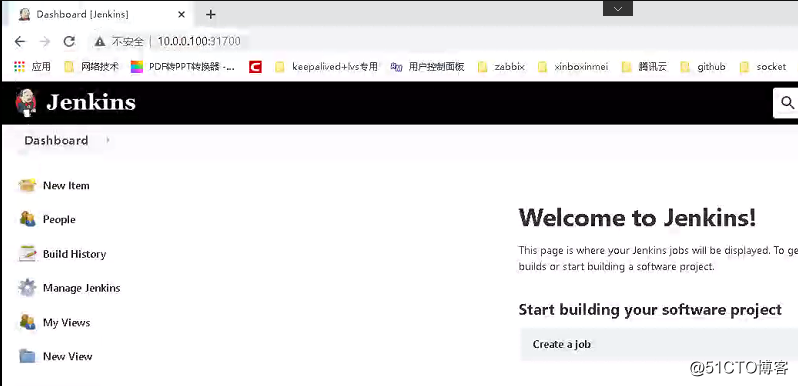The image size is (798, 386).
Task: Open a new browser tab
Action: point(211,14)
